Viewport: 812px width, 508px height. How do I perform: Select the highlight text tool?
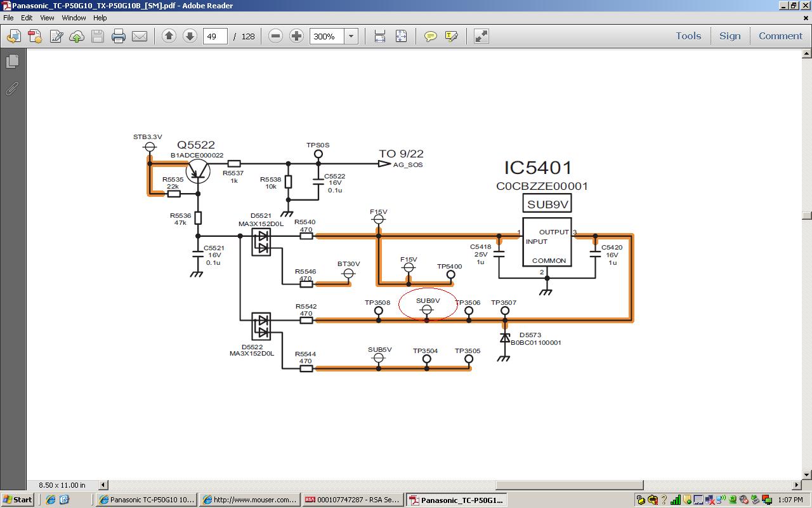tap(452, 36)
